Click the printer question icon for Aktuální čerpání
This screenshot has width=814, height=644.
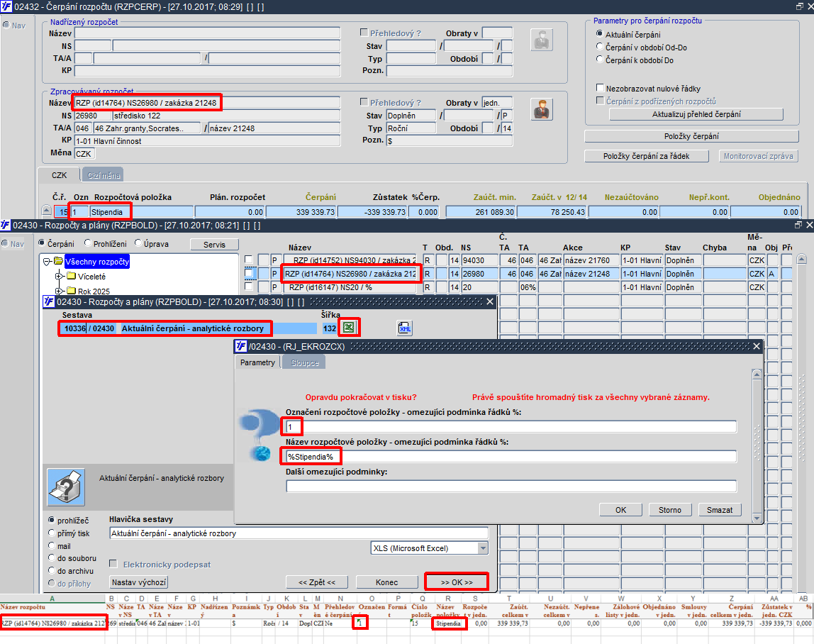[x=66, y=487]
